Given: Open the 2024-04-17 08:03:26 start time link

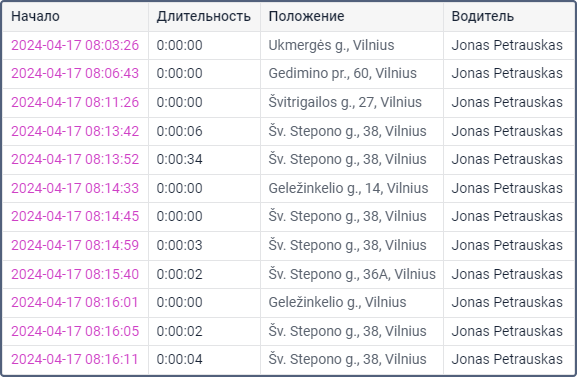Looking at the screenshot, I should click(x=75, y=45).
